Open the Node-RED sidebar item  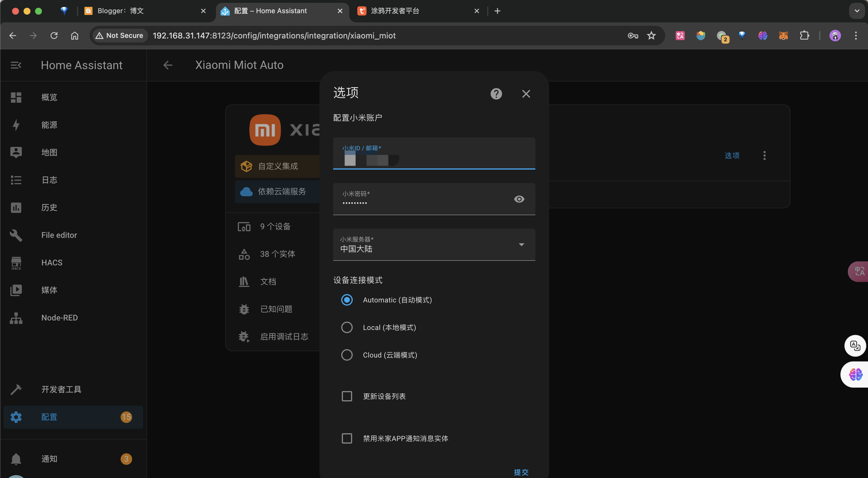[59, 318]
